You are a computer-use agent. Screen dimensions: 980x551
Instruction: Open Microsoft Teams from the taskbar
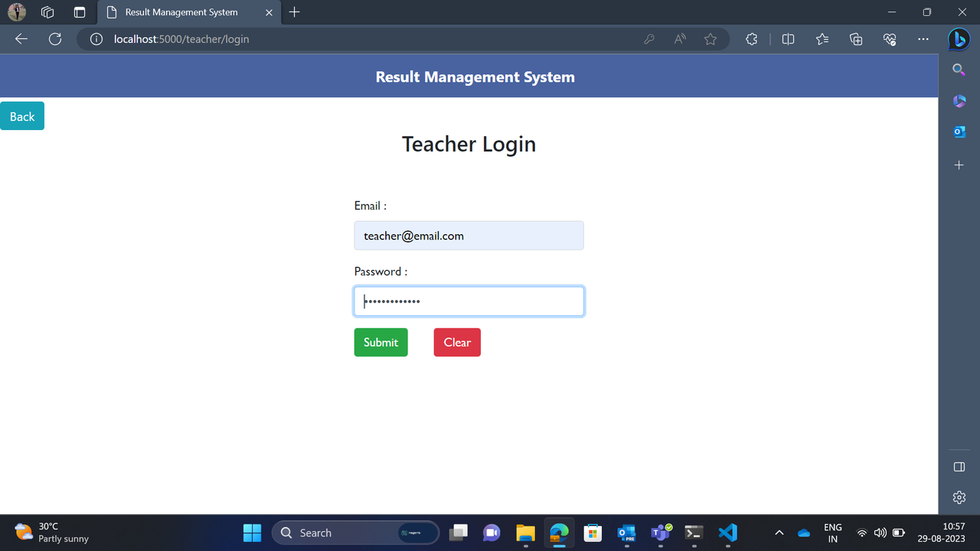click(659, 532)
